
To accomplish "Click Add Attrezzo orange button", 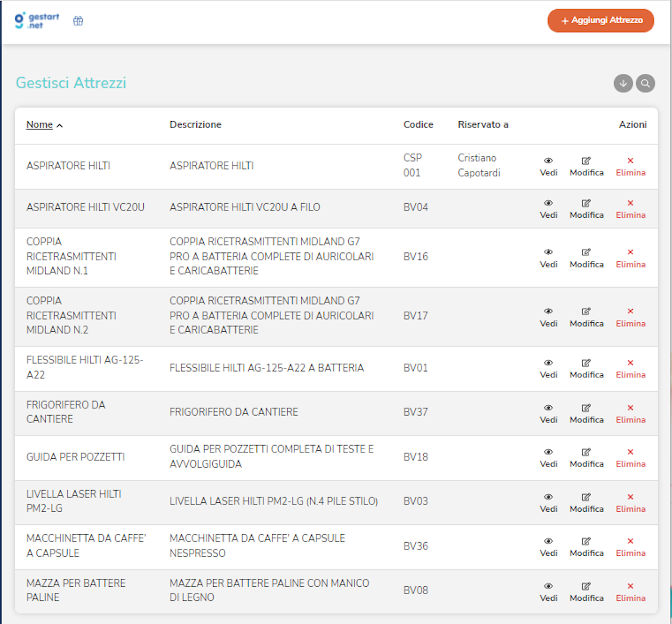I will (x=601, y=20).
